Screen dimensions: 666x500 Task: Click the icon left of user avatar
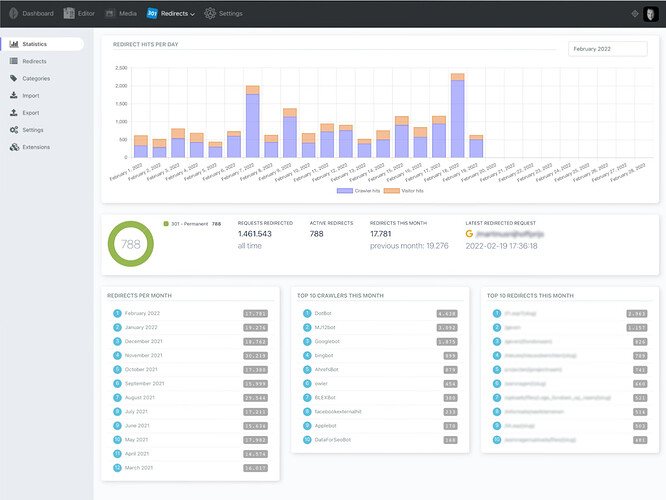click(632, 13)
